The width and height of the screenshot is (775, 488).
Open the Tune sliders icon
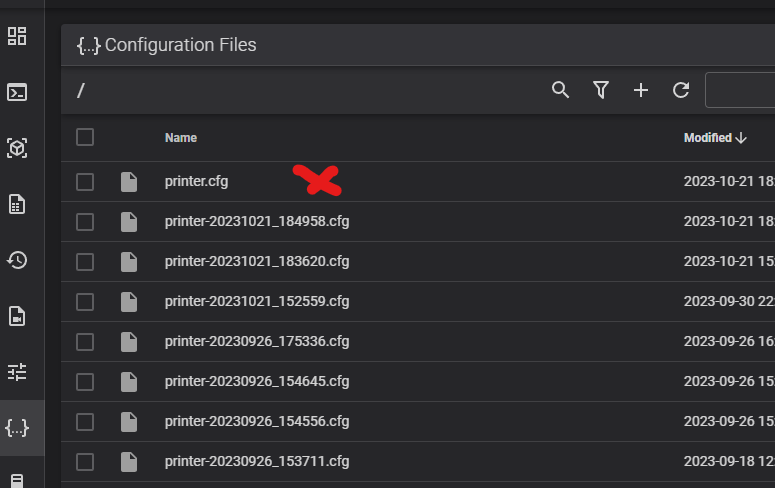coord(17,372)
